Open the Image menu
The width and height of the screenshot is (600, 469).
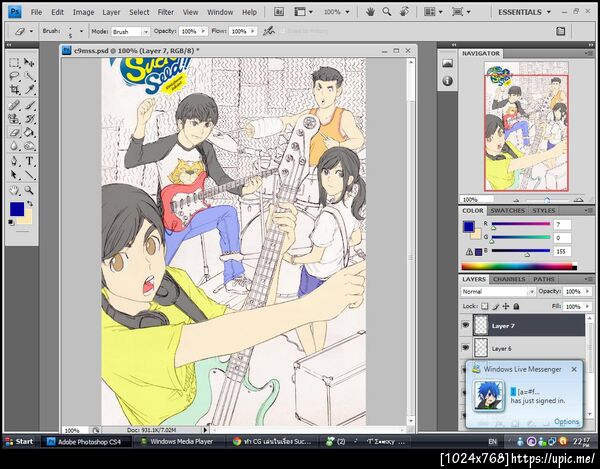click(x=83, y=12)
